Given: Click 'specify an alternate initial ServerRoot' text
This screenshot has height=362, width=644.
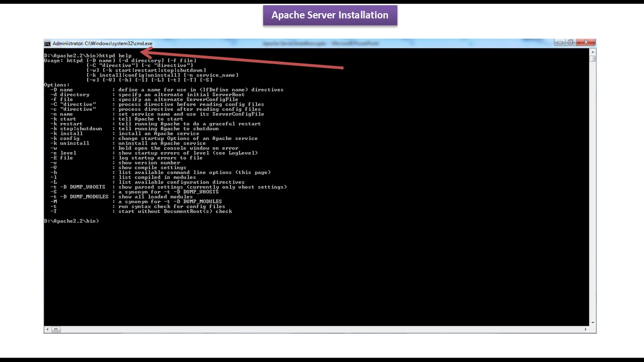Looking at the screenshot, I should click(182, 95).
